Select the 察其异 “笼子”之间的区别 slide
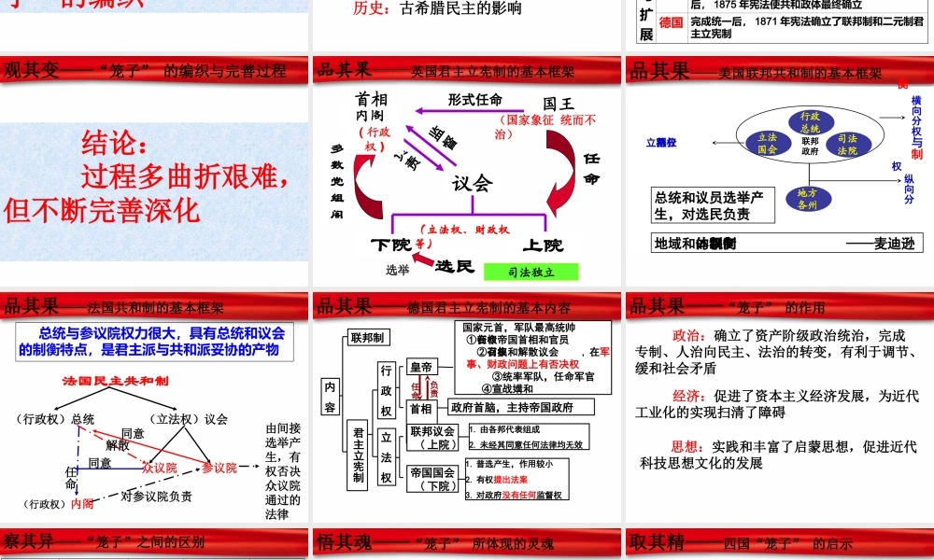Image resolution: width=934 pixels, height=560 pixels. click(x=154, y=544)
